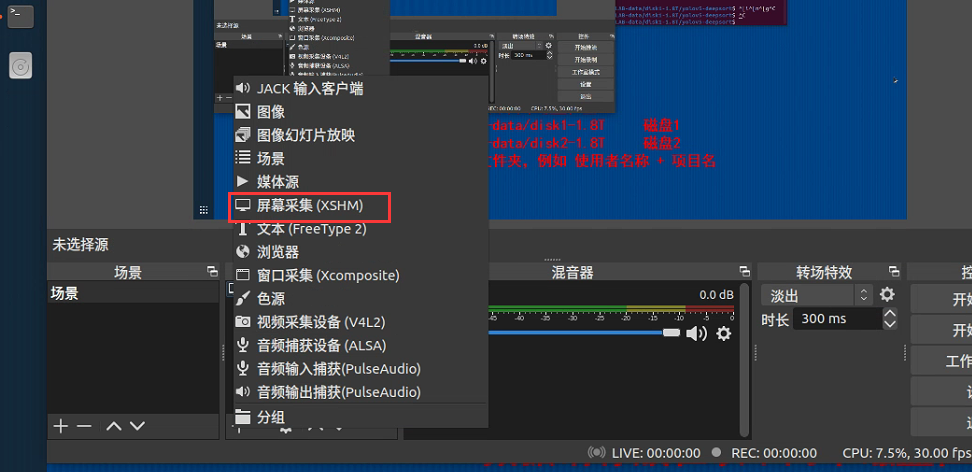Click the 混音器 panel title
The width and height of the screenshot is (972, 472).
[572, 272]
